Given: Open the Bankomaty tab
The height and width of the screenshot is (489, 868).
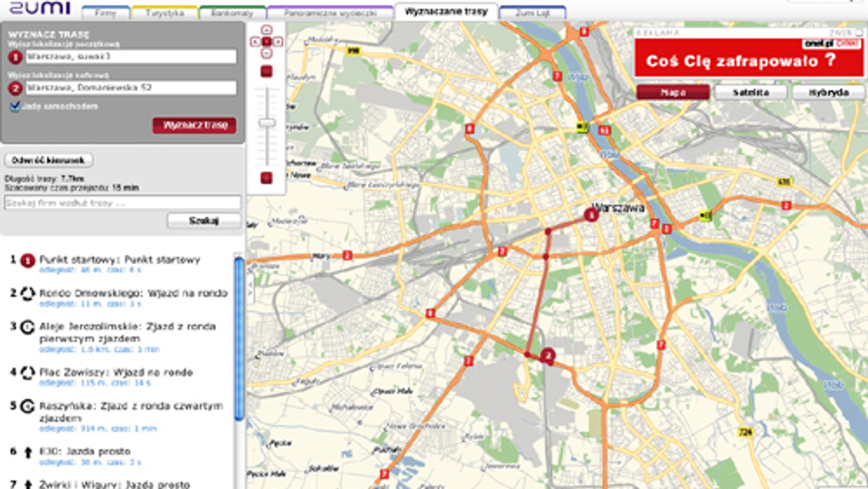Looking at the screenshot, I should point(232,13).
